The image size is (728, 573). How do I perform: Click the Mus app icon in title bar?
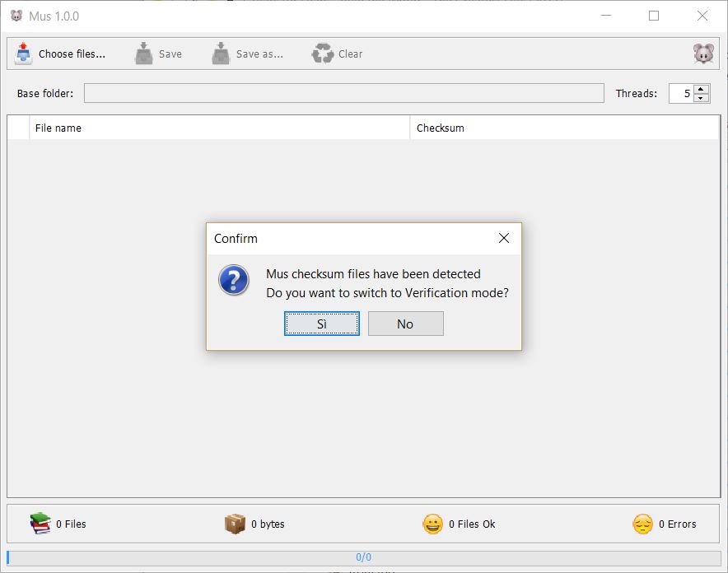click(16, 16)
